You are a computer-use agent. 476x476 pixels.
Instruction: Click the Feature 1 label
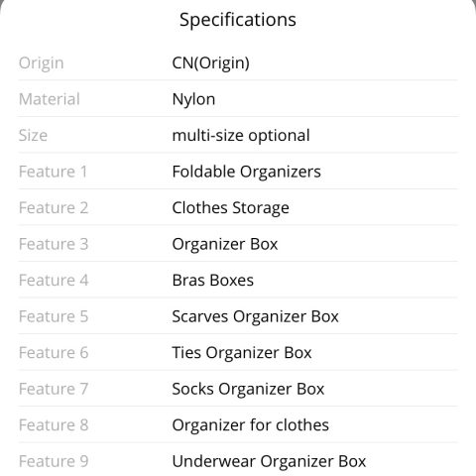pos(53,172)
